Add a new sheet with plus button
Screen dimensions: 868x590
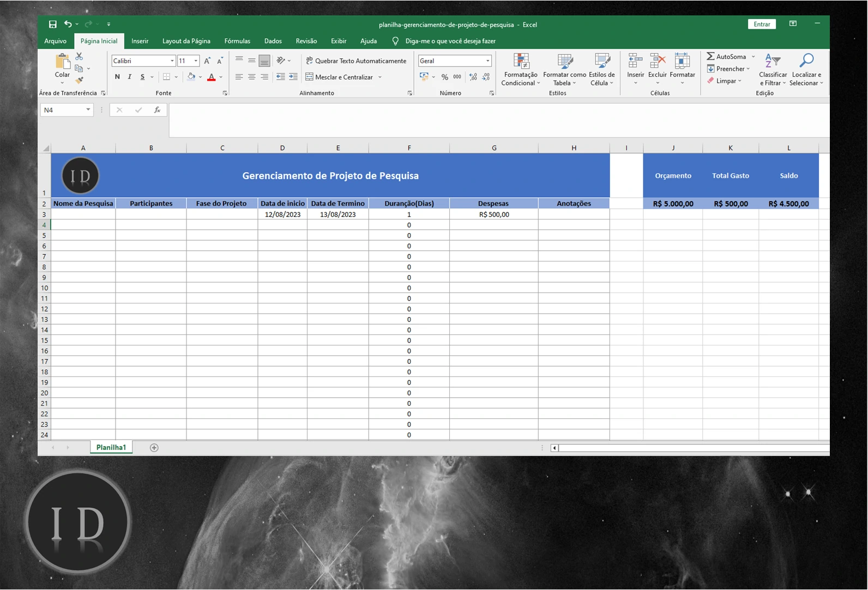click(154, 448)
